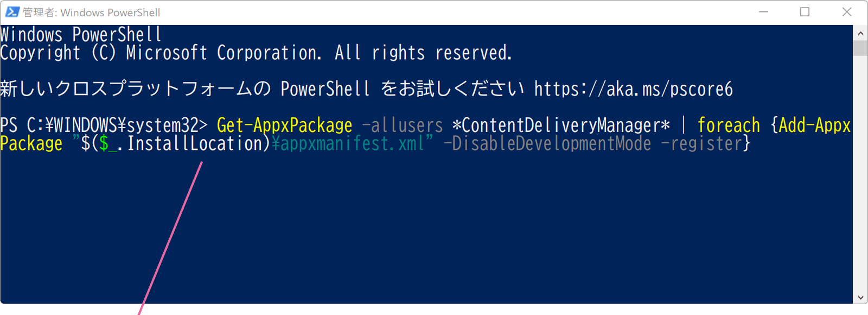Click the scrollbar up arrow
The width and height of the screenshot is (868, 315).
[x=860, y=33]
